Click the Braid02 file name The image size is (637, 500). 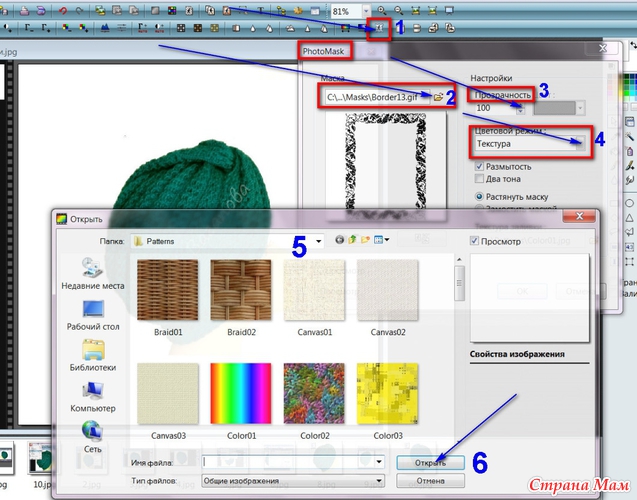241,332
